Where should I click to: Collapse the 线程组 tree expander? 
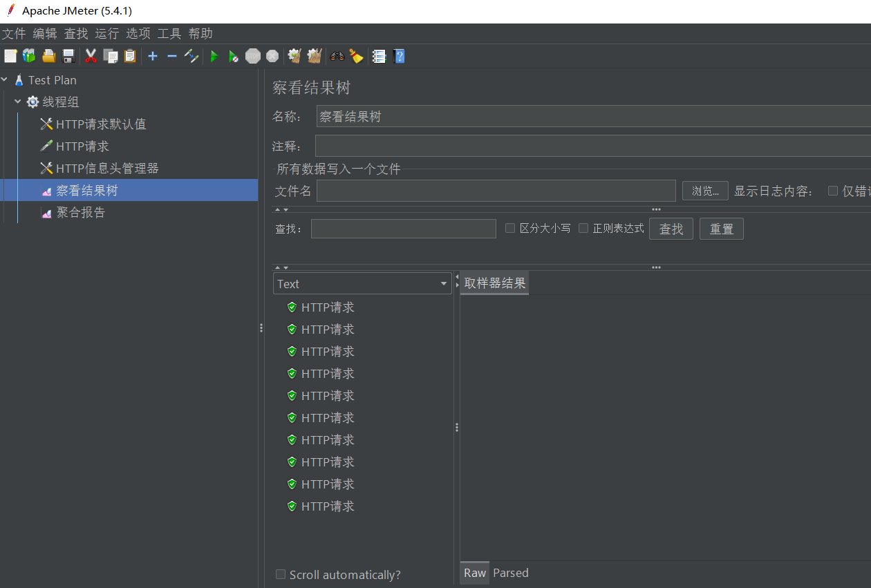(x=18, y=102)
